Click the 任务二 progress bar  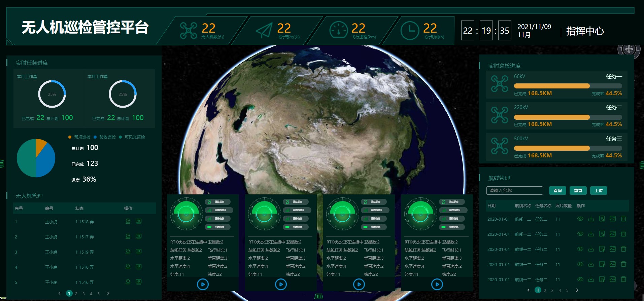(x=568, y=117)
